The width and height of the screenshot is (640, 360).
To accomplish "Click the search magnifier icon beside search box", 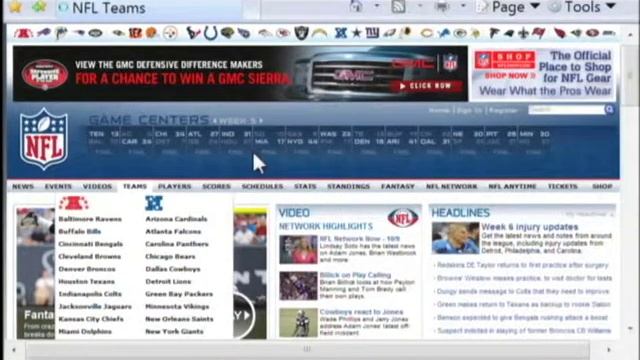I will pyautogui.click(x=609, y=109).
